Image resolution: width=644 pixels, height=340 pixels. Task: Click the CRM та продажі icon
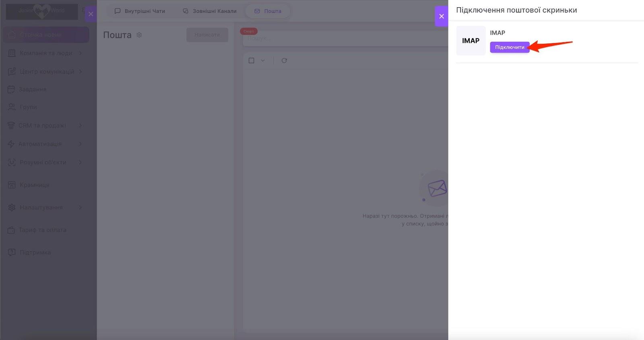(11, 126)
